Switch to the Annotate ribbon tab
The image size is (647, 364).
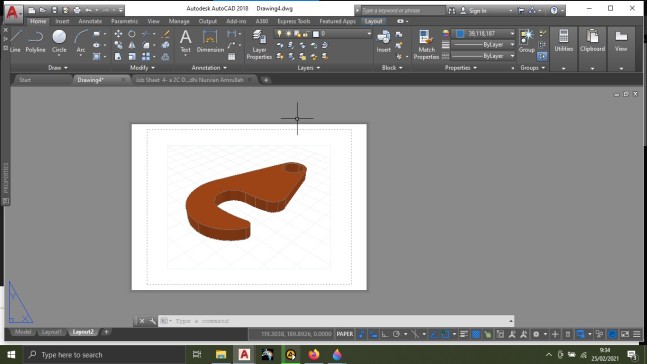point(90,21)
